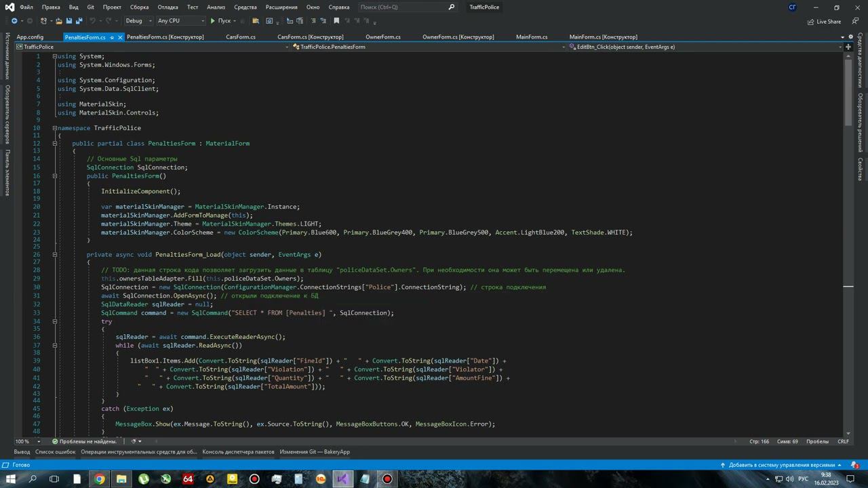This screenshot has height=488, width=868.
Task: Open the TrafficPolice project navigation dropdown
Action: pos(153,47)
